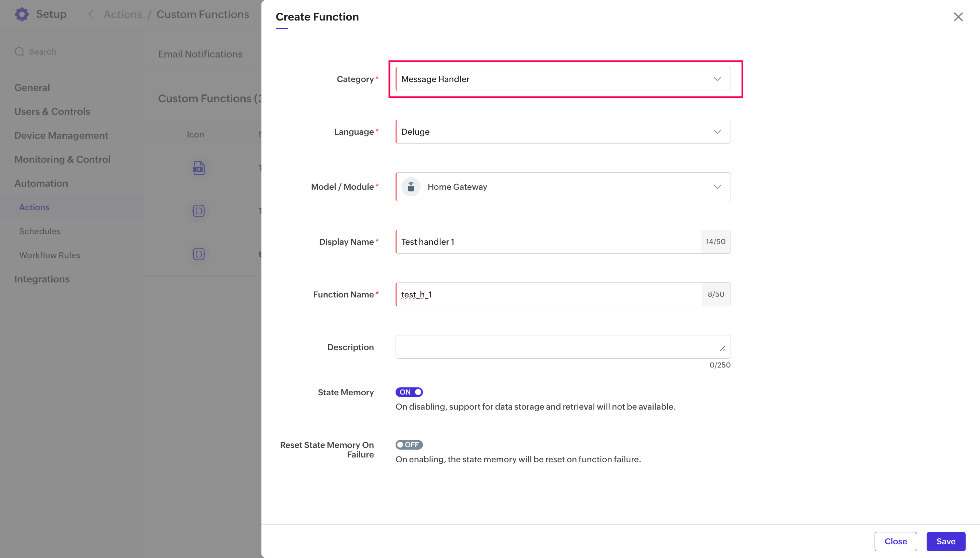Click the Setup gear icon
This screenshot has width=980, height=558.
click(x=22, y=14)
